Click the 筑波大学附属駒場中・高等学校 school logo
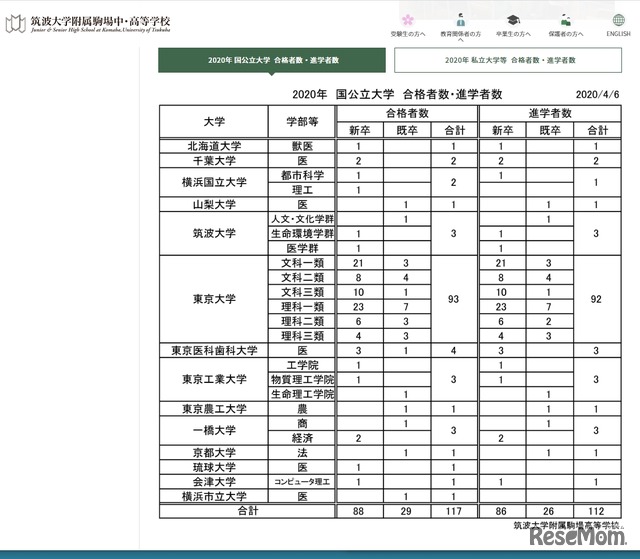 pyautogui.click(x=88, y=24)
